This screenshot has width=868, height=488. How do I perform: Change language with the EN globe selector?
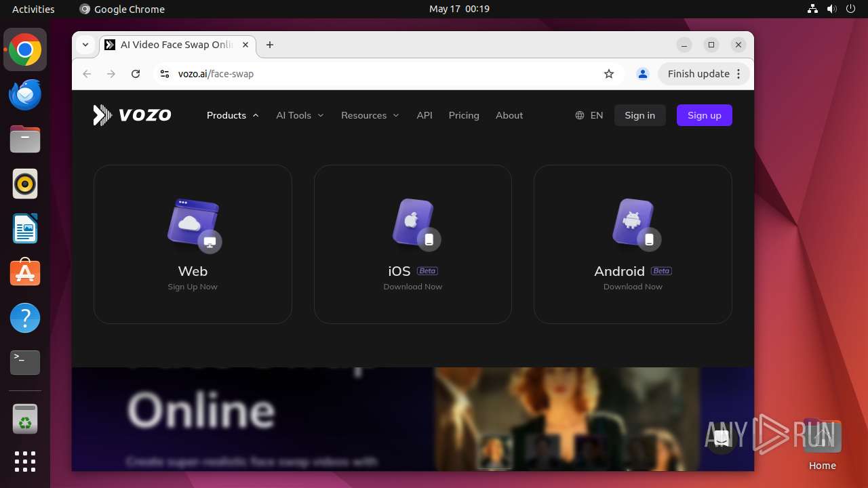589,115
